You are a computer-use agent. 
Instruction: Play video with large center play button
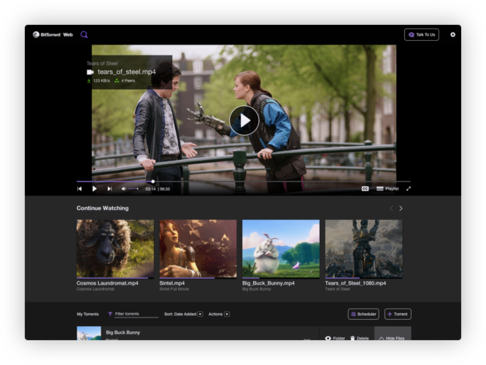pos(244,121)
